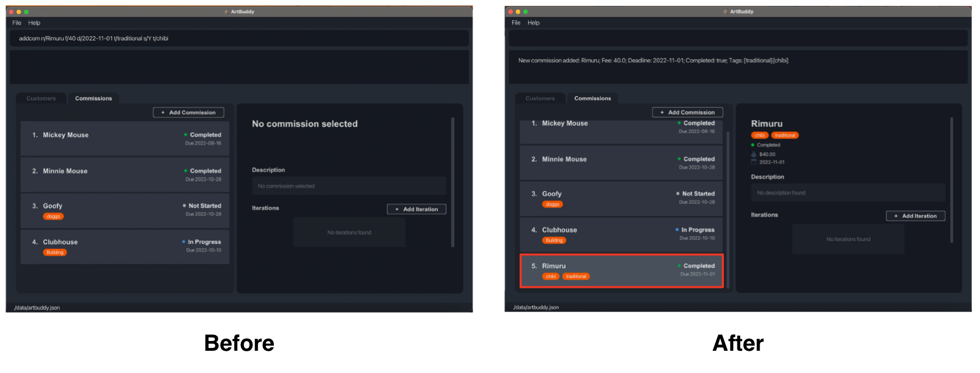
Task: Open the Help menu in the right window
Action: (x=533, y=23)
